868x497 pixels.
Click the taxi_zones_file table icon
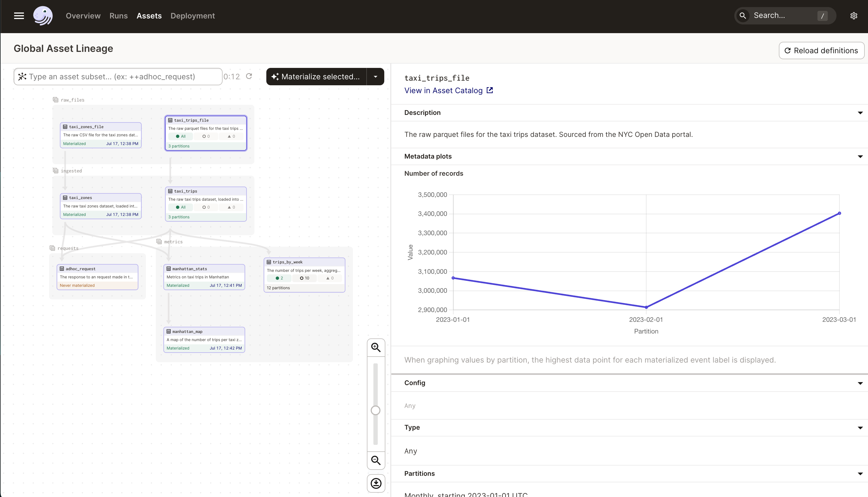pyautogui.click(x=65, y=127)
